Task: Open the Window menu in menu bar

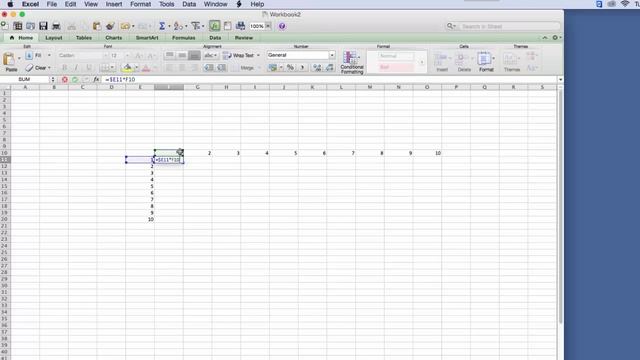Action: (216, 4)
